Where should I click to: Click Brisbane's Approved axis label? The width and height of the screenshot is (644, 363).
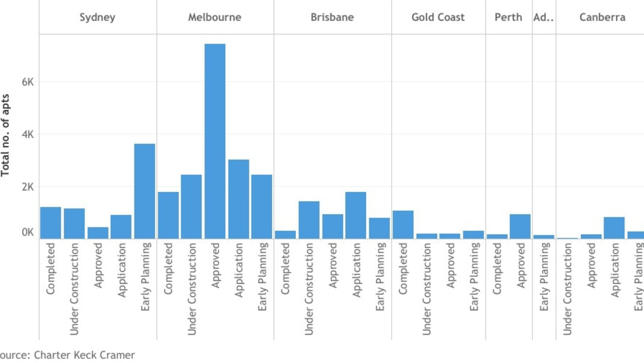point(333,265)
